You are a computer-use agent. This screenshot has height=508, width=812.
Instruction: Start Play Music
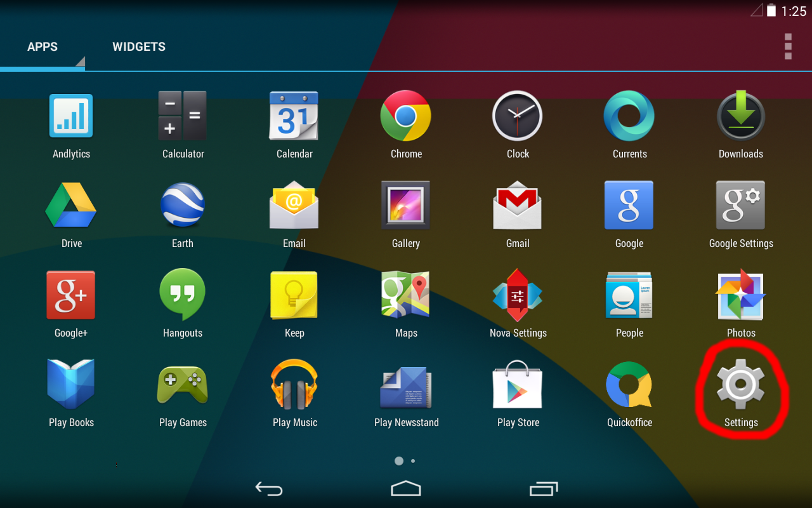(x=294, y=384)
